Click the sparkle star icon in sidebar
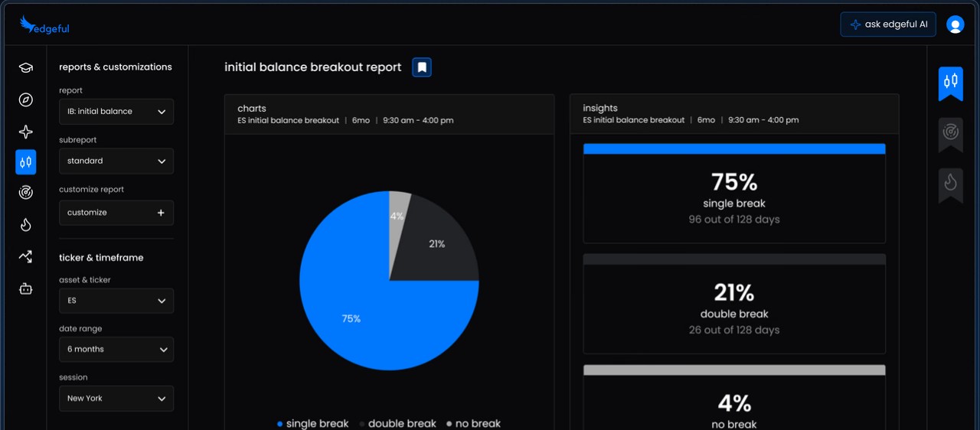 [25, 132]
